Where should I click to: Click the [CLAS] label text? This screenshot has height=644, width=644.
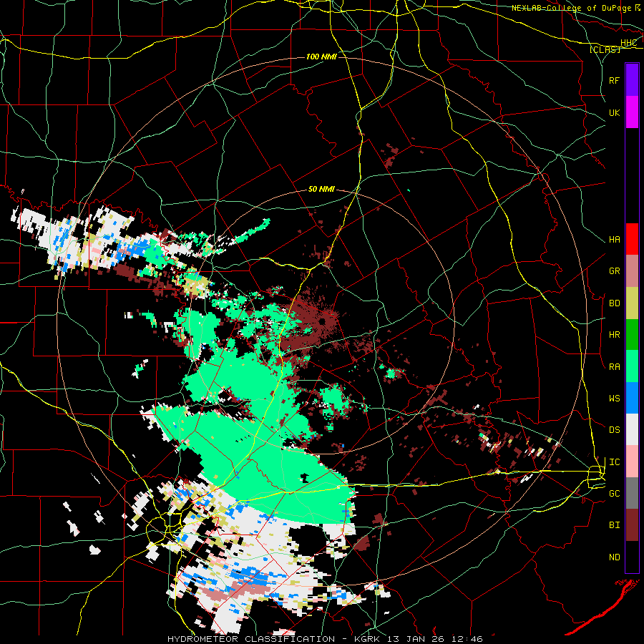point(605,49)
